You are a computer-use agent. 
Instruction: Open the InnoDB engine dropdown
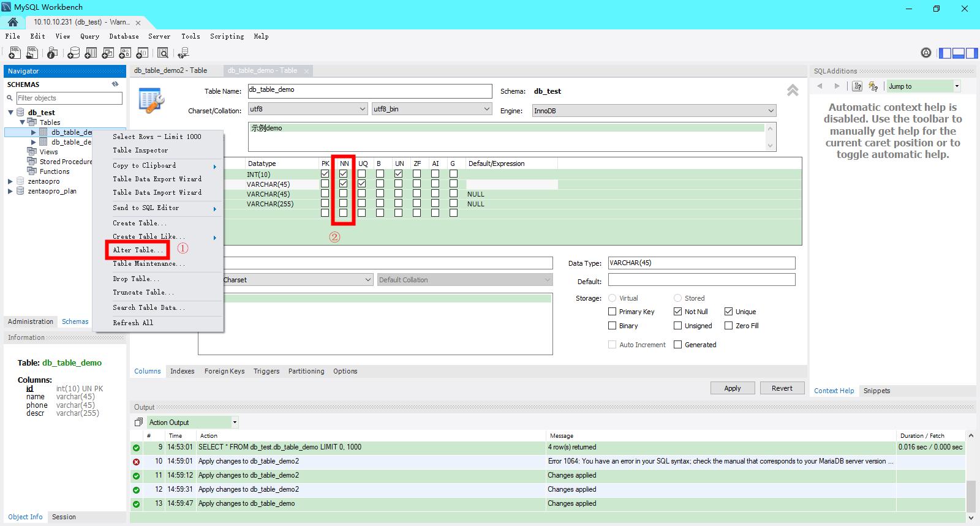tap(654, 111)
